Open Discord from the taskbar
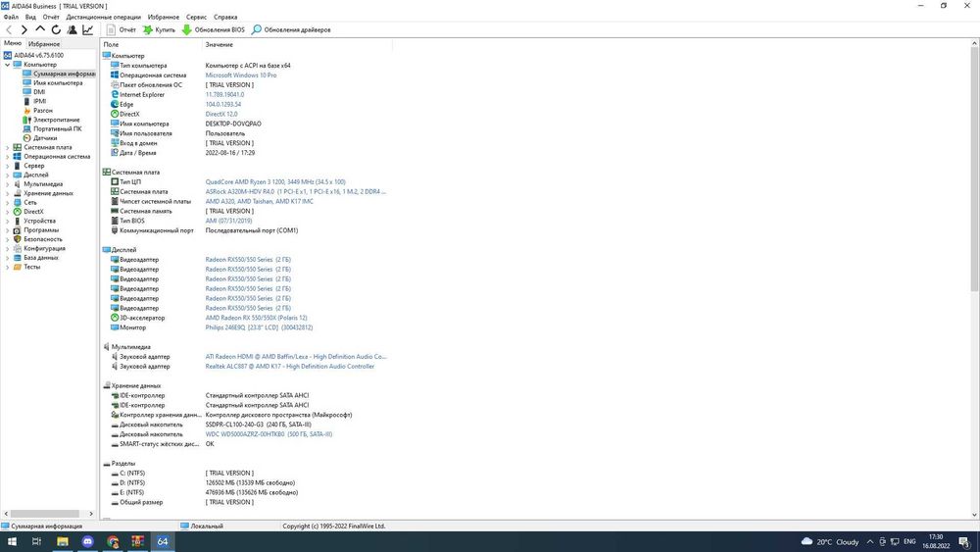 tap(87, 541)
